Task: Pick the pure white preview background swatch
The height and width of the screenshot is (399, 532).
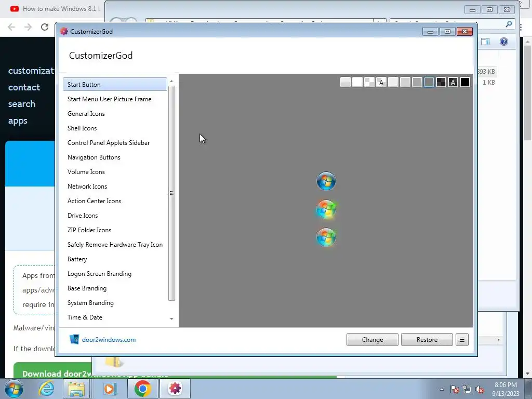Action: [357, 82]
